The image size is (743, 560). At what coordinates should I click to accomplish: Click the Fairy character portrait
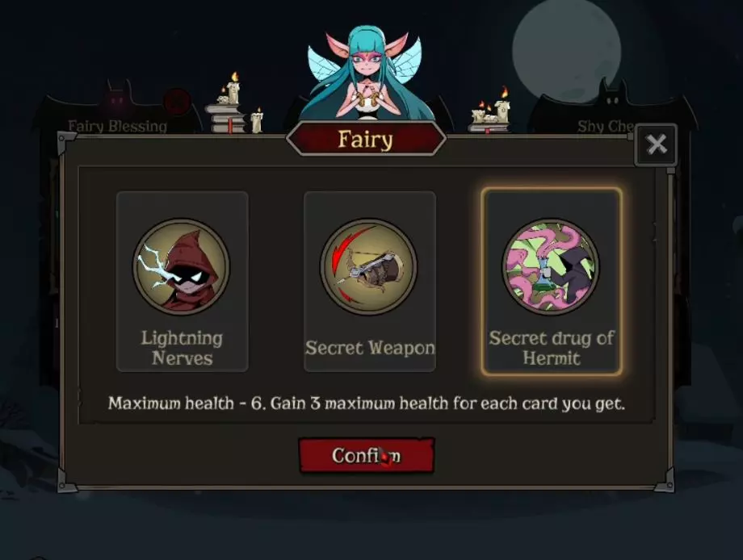click(x=365, y=74)
